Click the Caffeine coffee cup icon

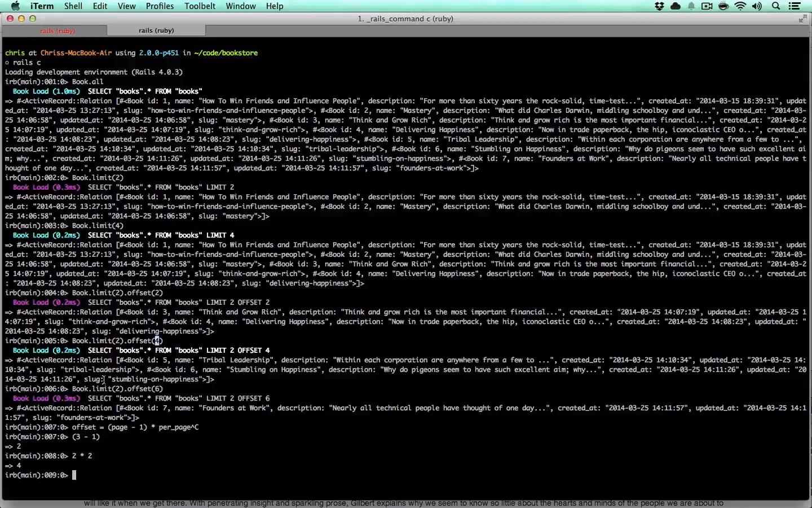(x=723, y=6)
